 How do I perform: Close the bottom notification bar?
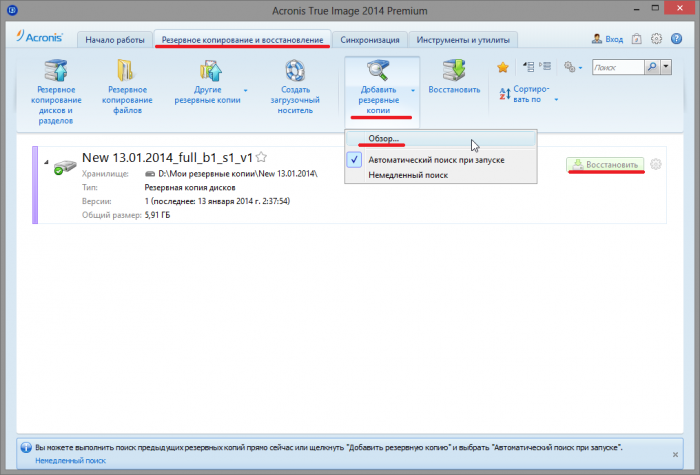point(675,454)
